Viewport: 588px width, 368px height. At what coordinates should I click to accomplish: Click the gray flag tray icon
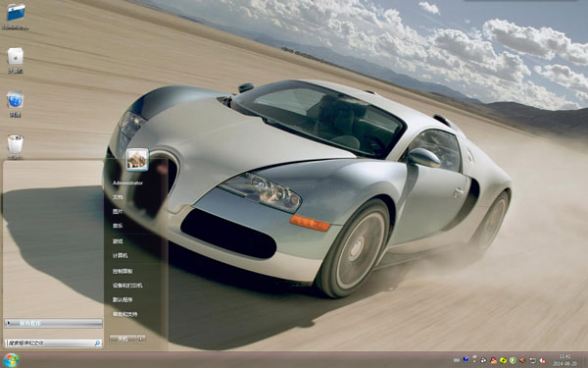[x=474, y=358]
